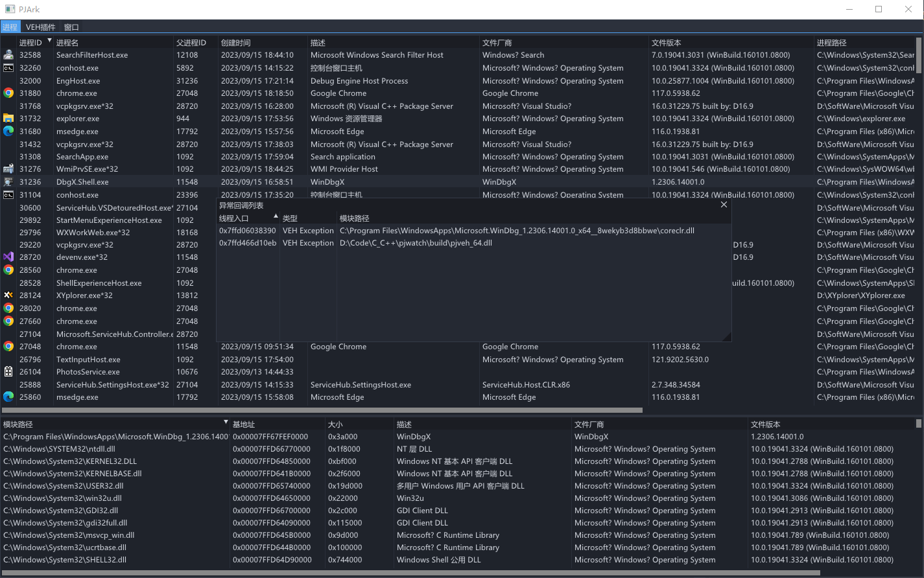Screen dimensions: 924x578
Task: Click the console icon for conhost.exe 32260
Action: (8, 68)
